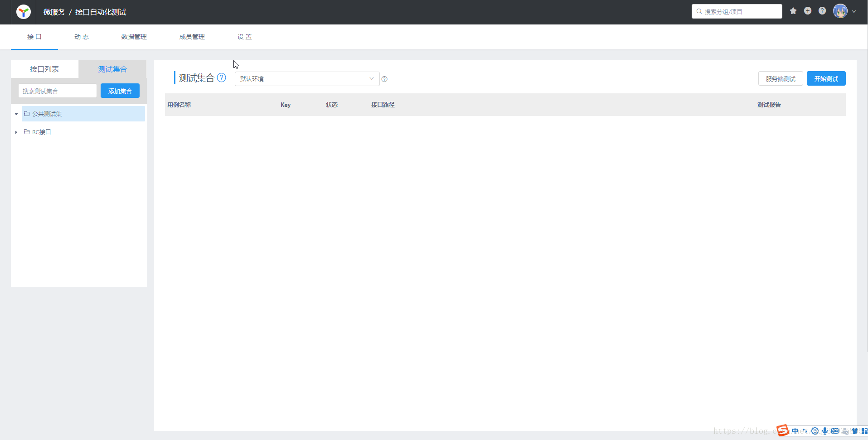Click the 服务端测试 button
This screenshot has height=440, width=868.
[781, 78]
